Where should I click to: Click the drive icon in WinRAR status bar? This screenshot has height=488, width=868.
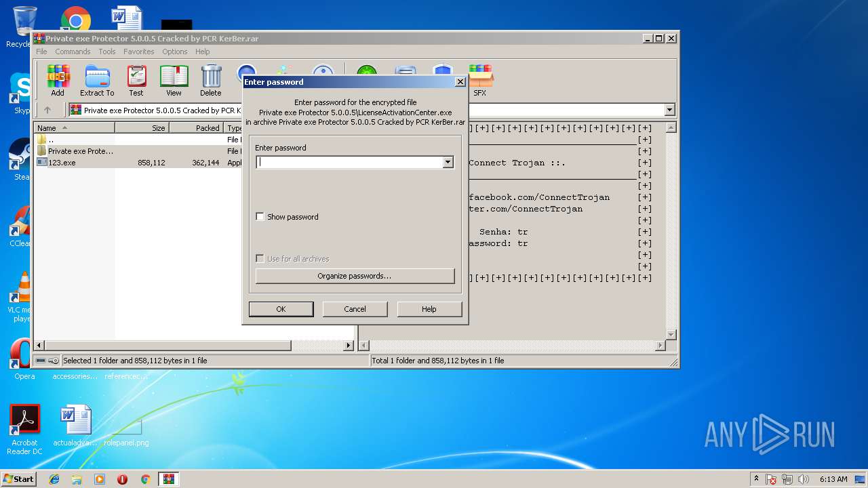point(41,361)
